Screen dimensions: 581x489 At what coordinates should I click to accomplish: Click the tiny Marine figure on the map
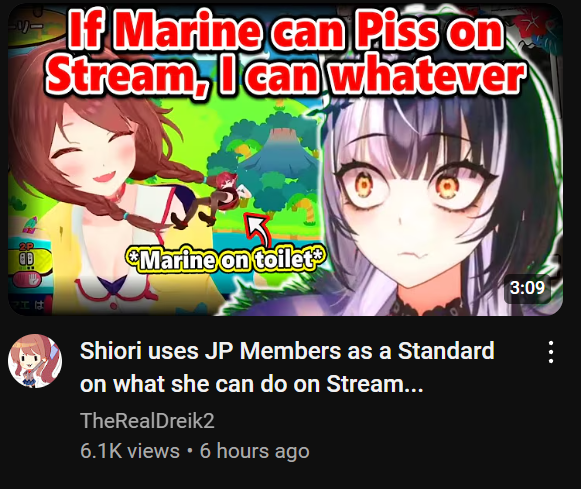coord(225,197)
